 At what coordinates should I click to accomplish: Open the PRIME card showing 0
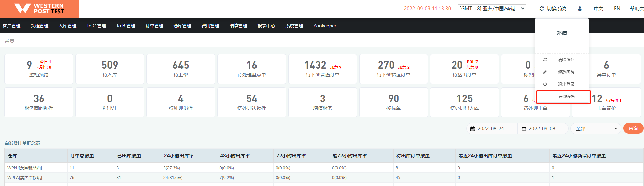(110, 102)
